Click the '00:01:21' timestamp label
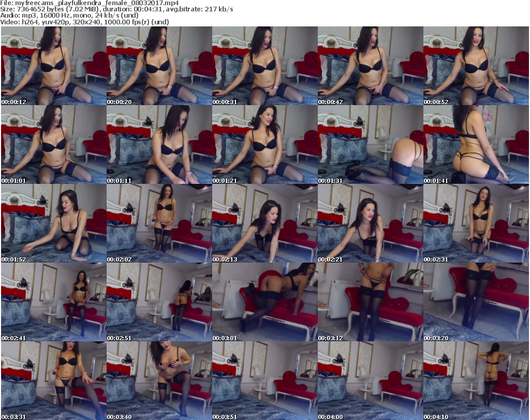The image size is (530, 420). pyautogui.click(x=225, y=181)
